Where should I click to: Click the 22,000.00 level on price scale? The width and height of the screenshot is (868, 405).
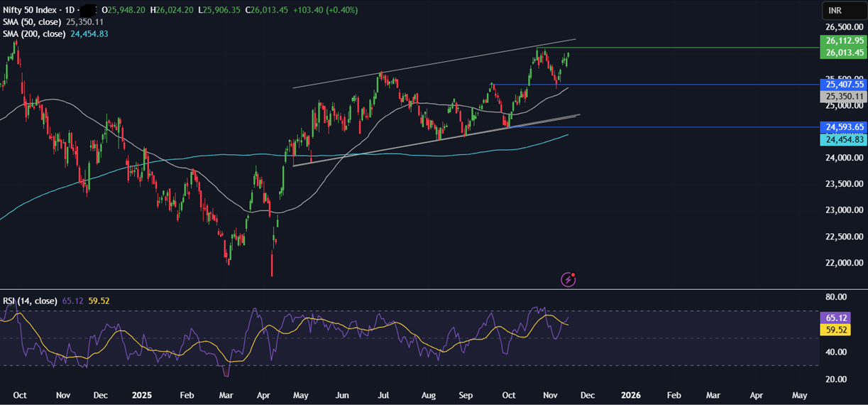coord(844,263)
